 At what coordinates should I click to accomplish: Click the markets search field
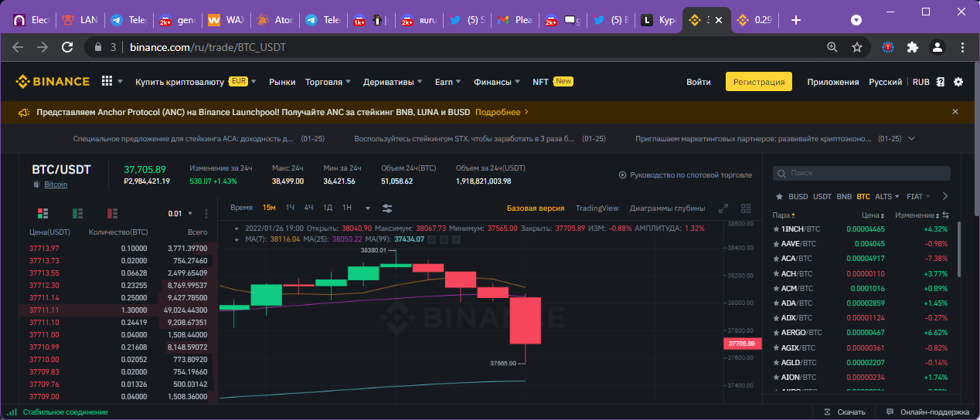click(x=862, y=173)
